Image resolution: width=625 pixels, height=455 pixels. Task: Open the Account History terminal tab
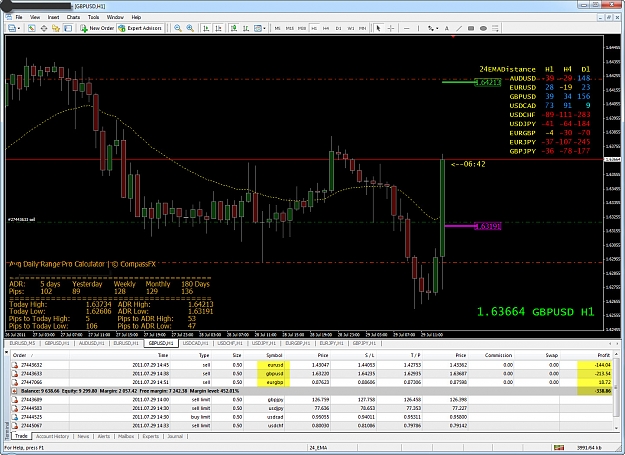coord(53,436)
